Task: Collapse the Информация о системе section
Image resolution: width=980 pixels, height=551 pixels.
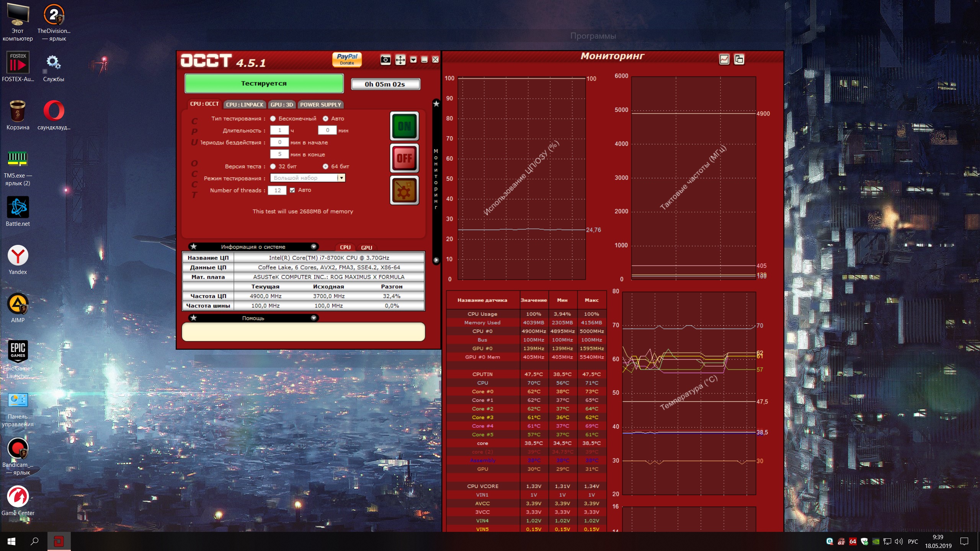Action: (314, 247)
